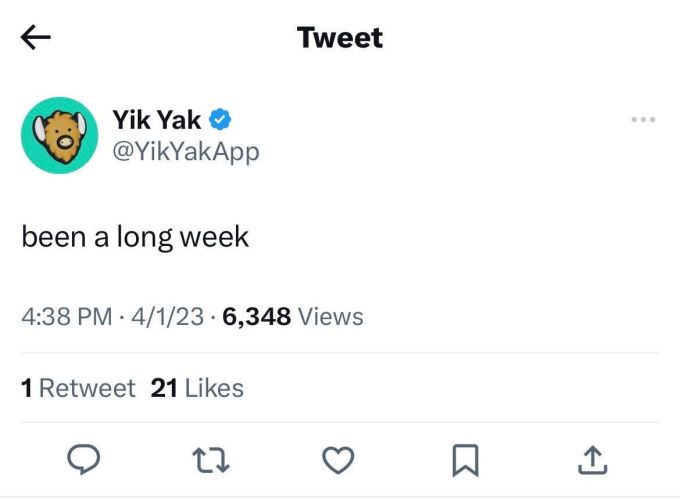Click the blue verified badge

pyautogui.click(x=221, y=120)
